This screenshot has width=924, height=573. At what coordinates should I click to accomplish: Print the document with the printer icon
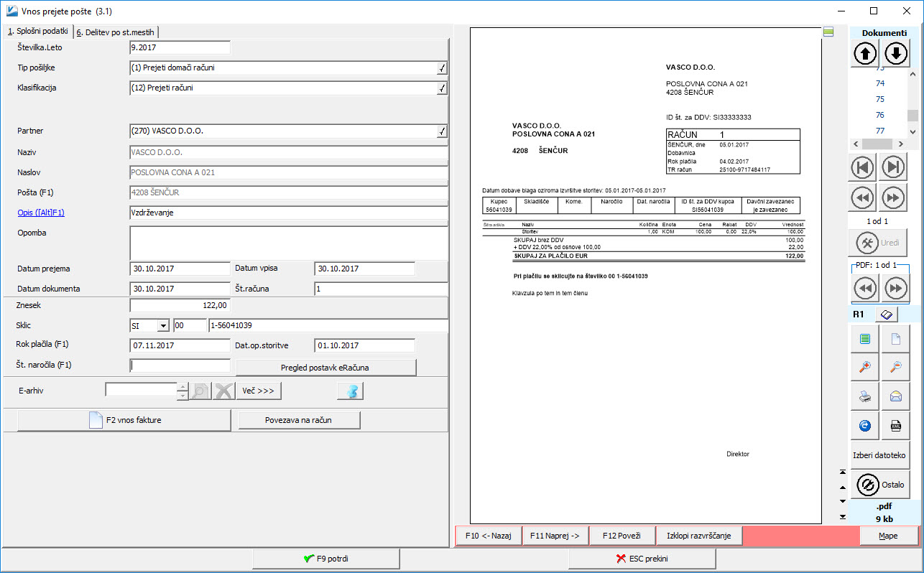pyautogui.click(x=865, y=396)
